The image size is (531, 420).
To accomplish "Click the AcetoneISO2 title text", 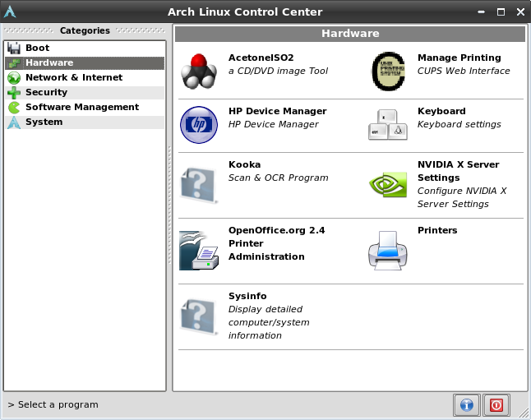I will click(261, 58).
